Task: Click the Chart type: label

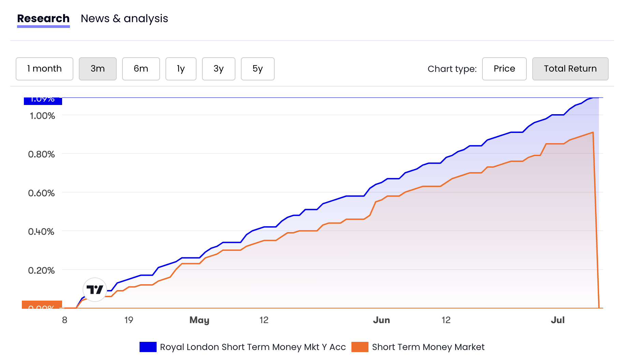Action: point(452,69)
